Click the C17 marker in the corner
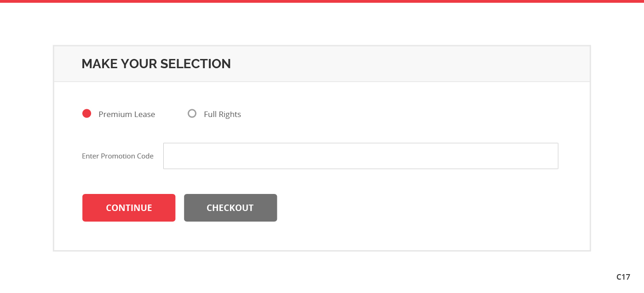 [623, 277]
